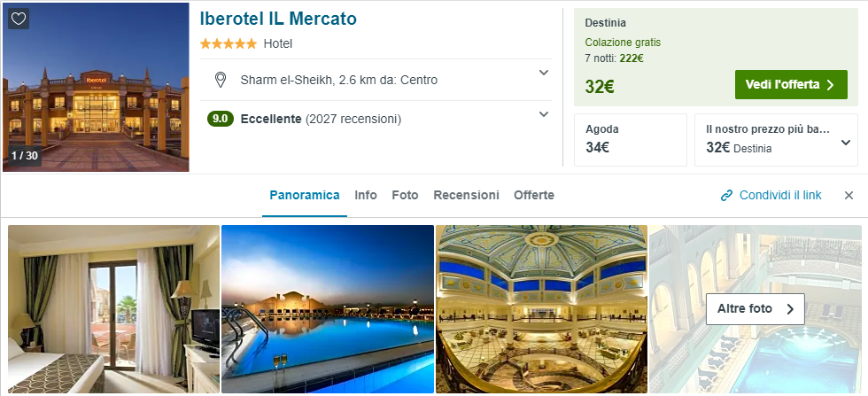Go to the Offerte tab
This screenshot has height=396, width=868.
534,195
